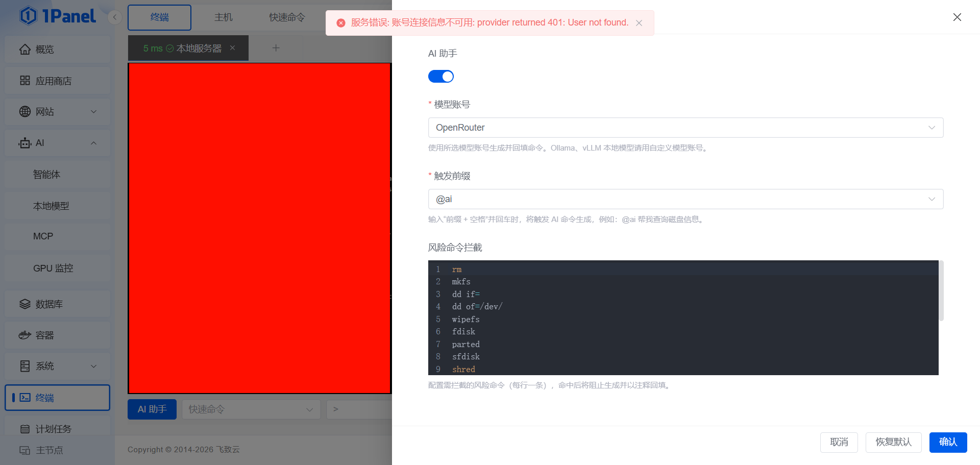Switch to the 主机 tab
Viewport: 980px width, 465px height.
pos(223,17)
